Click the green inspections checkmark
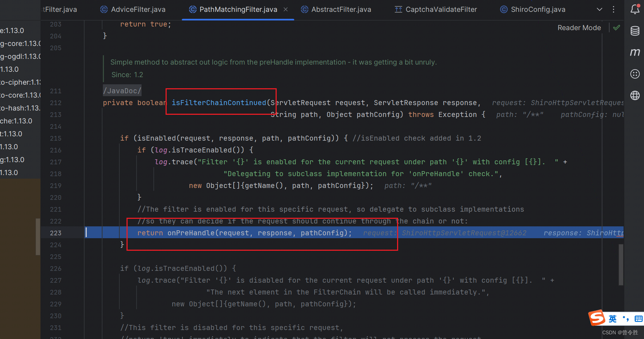The height and width of the screenshot is (339, 644). click(x=616, y=28)
